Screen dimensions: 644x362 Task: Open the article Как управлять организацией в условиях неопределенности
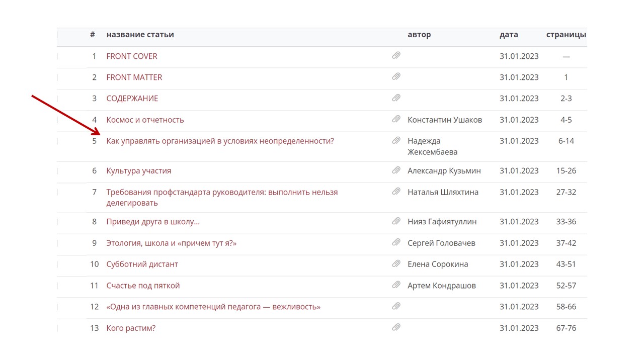[220, 141]
